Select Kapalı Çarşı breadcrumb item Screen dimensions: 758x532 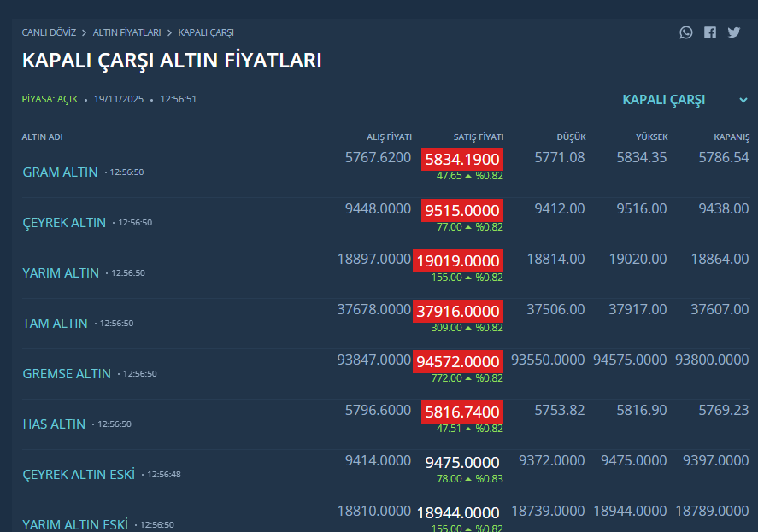[206, 32]
